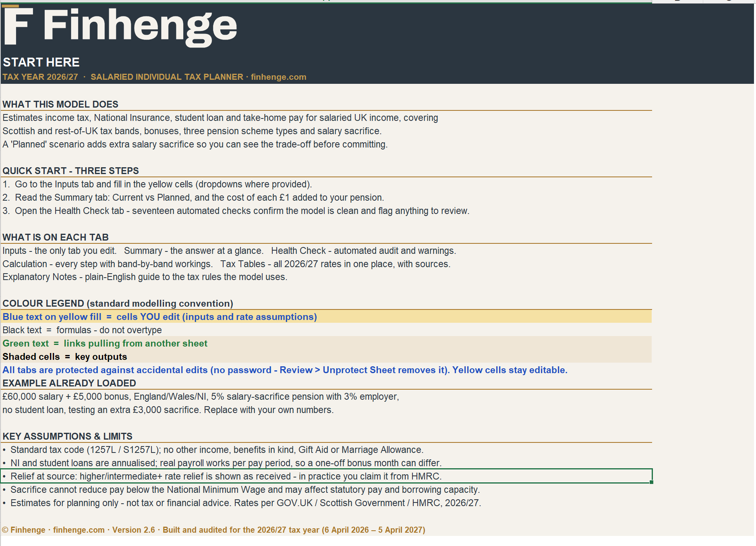
Task: Click the selected 'Relief at source' bullet cell
Action: (x=326, y=476)
